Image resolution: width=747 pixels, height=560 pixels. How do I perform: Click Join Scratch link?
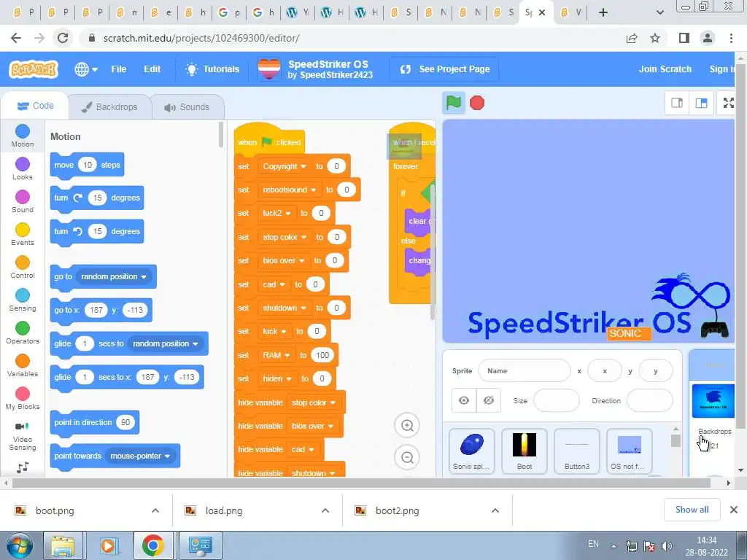pos(665,69)
